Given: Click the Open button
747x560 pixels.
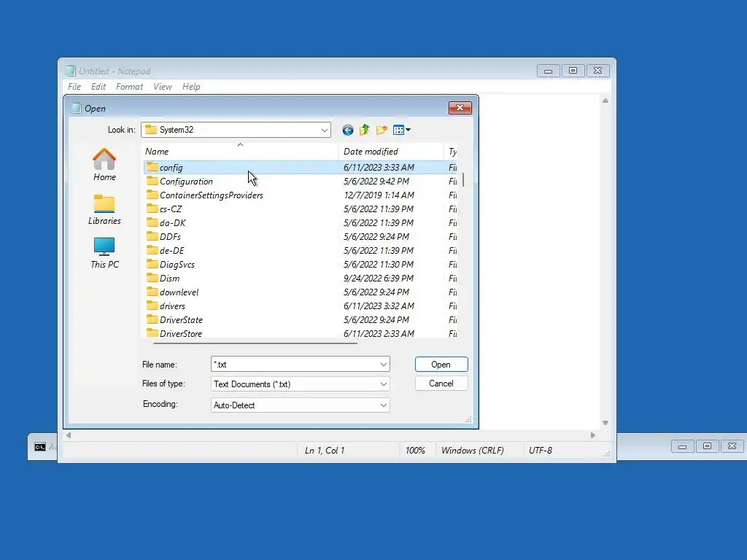Looking at the screenshot, I should (441, 365).
